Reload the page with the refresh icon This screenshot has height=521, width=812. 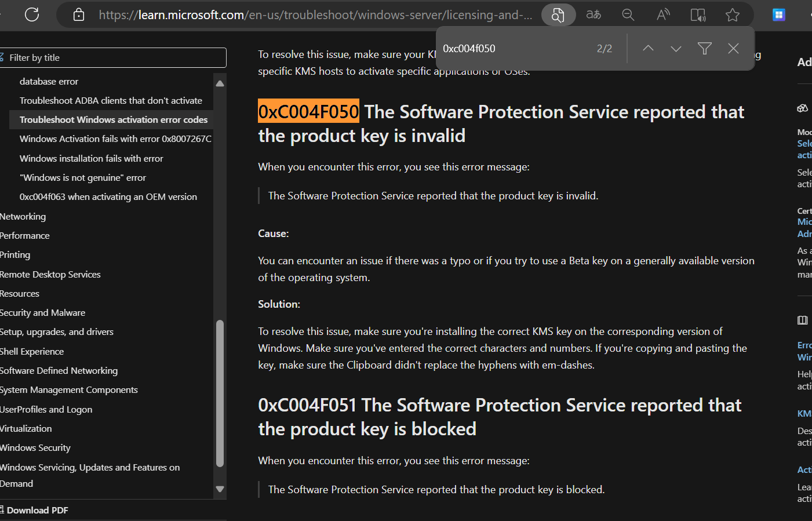[x=32, y=14]
